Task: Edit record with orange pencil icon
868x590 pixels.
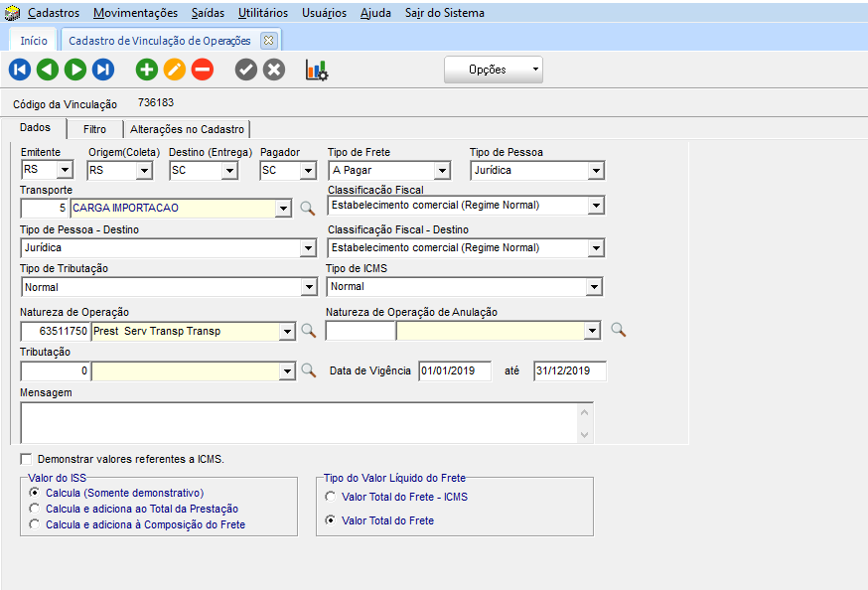Action: click(x=174, y=70)
